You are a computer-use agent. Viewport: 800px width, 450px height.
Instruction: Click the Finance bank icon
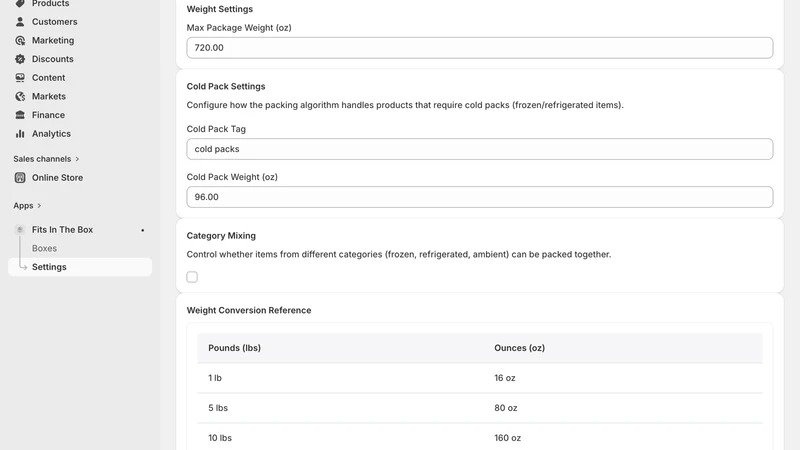20,115
